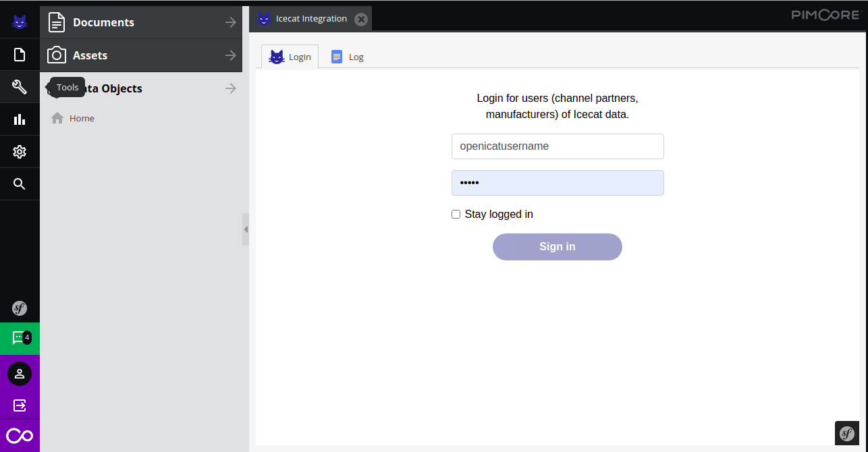Focus the password input field
868x452 pixels.
pos(558,183)
